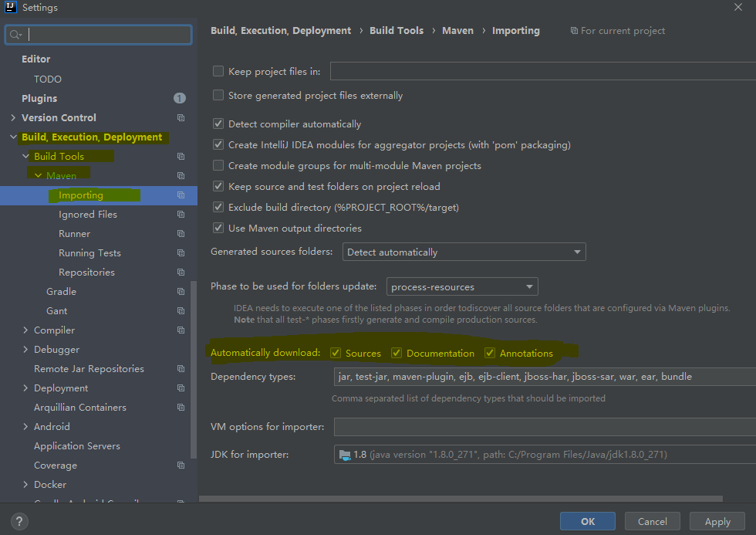Open Generated sources folders dropdown

point(464,252)
